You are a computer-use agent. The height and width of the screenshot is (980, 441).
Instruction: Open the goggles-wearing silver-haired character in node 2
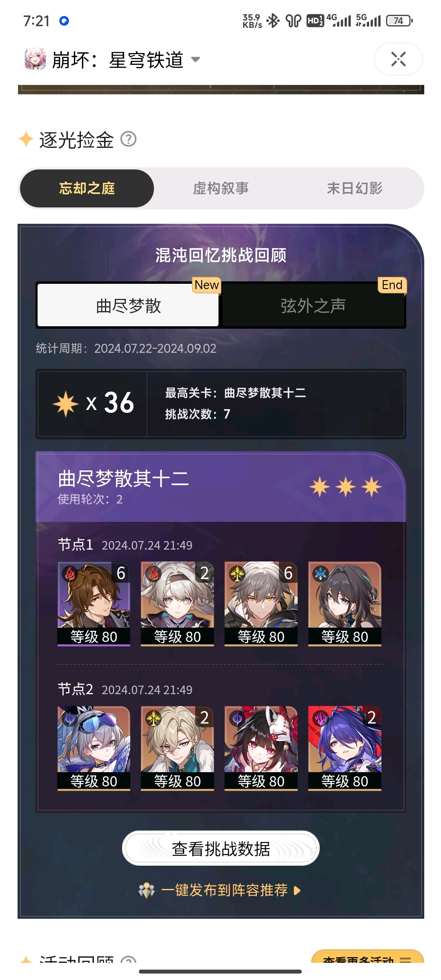pos(94,748)
